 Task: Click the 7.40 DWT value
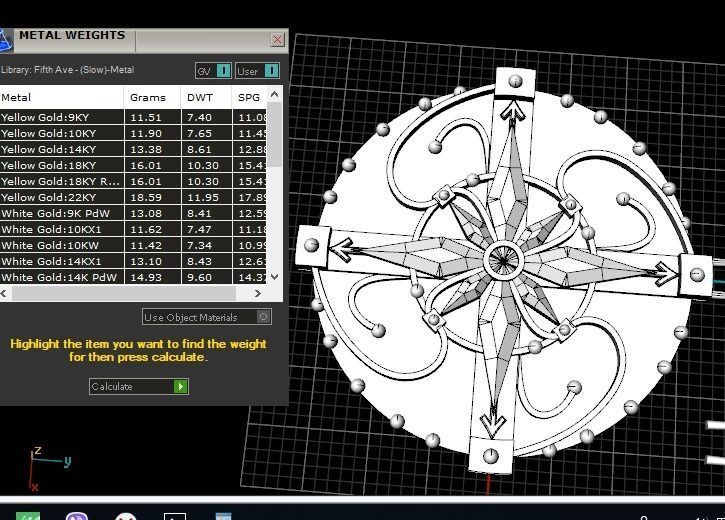pyautogui.click(x=199, y=117)
